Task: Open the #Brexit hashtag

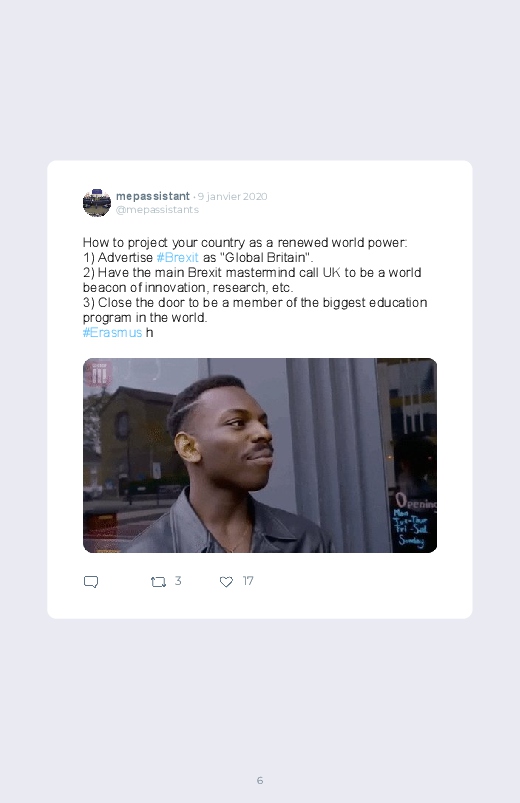Action: click(177, 257)
